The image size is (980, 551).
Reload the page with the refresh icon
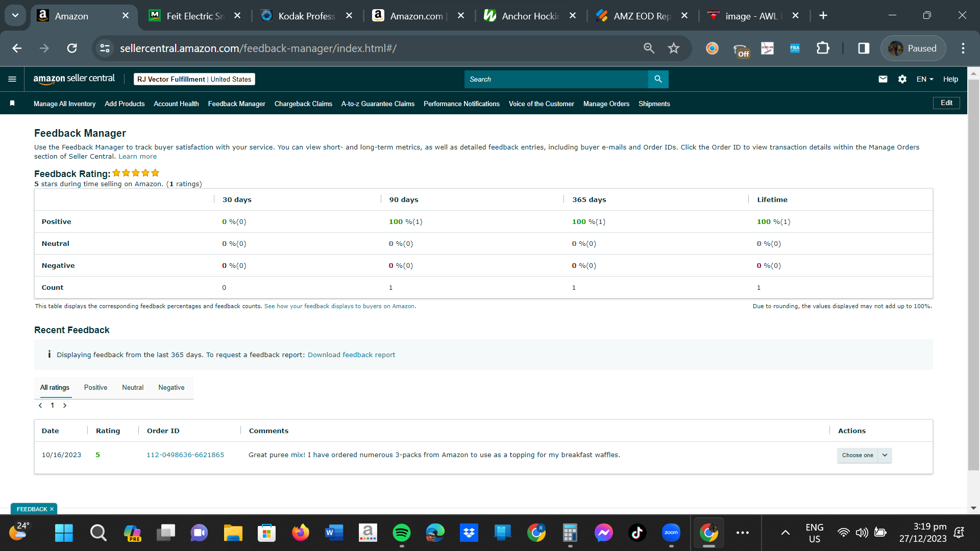pos(72,48)
